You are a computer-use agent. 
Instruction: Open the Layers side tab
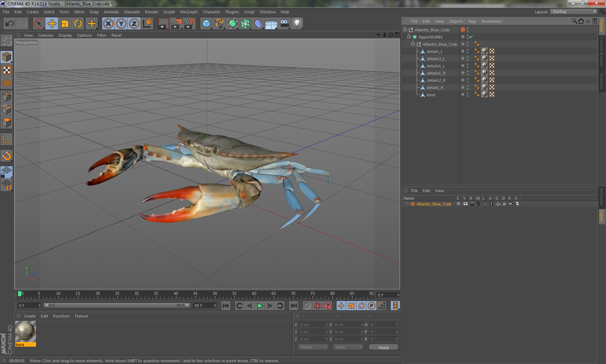tap(602, 217)
